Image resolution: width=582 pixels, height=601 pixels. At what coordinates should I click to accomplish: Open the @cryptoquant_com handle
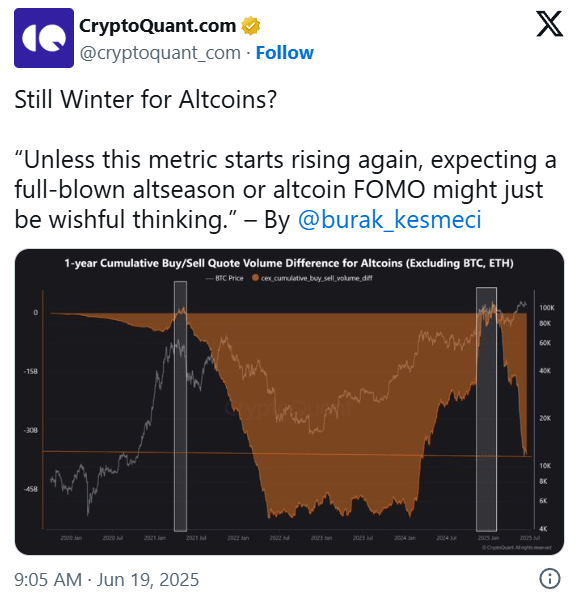coord(160,53)
